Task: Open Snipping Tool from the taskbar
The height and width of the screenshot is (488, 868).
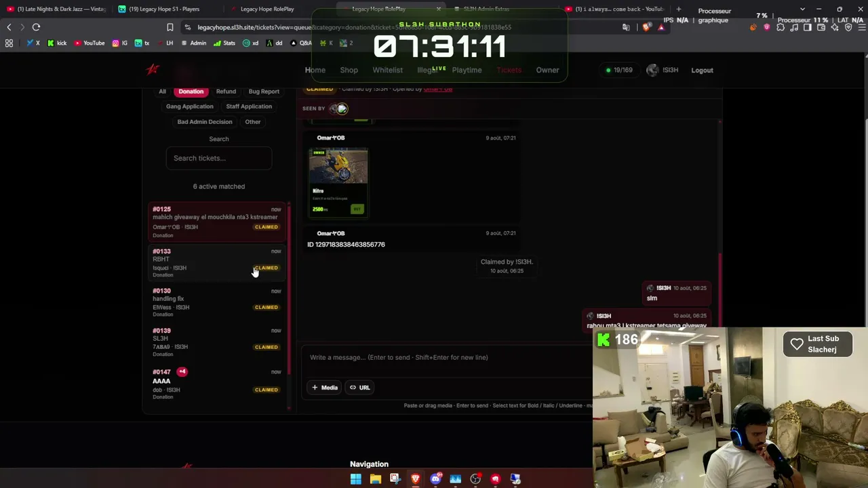Action: [x=395, y=479]
